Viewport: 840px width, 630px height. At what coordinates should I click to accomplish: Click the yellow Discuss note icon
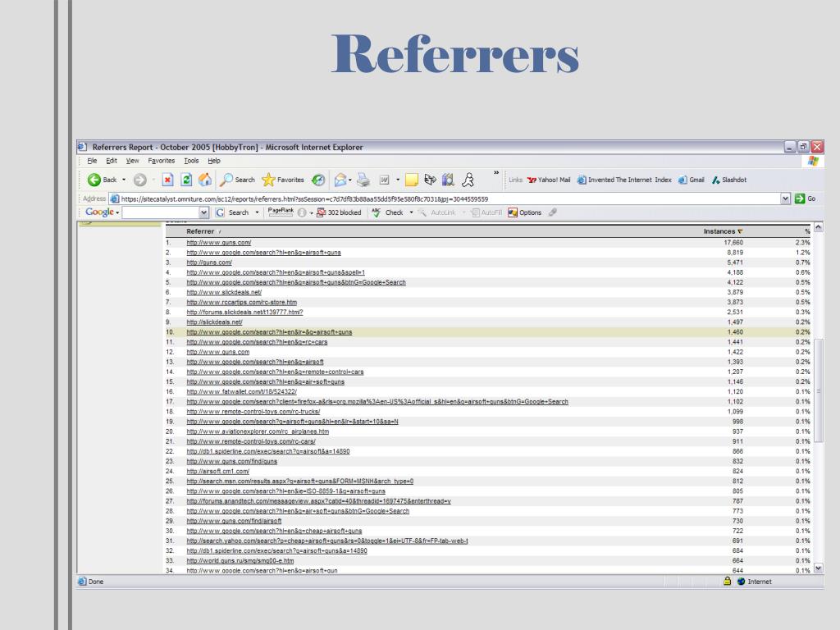tap(412, 180)
